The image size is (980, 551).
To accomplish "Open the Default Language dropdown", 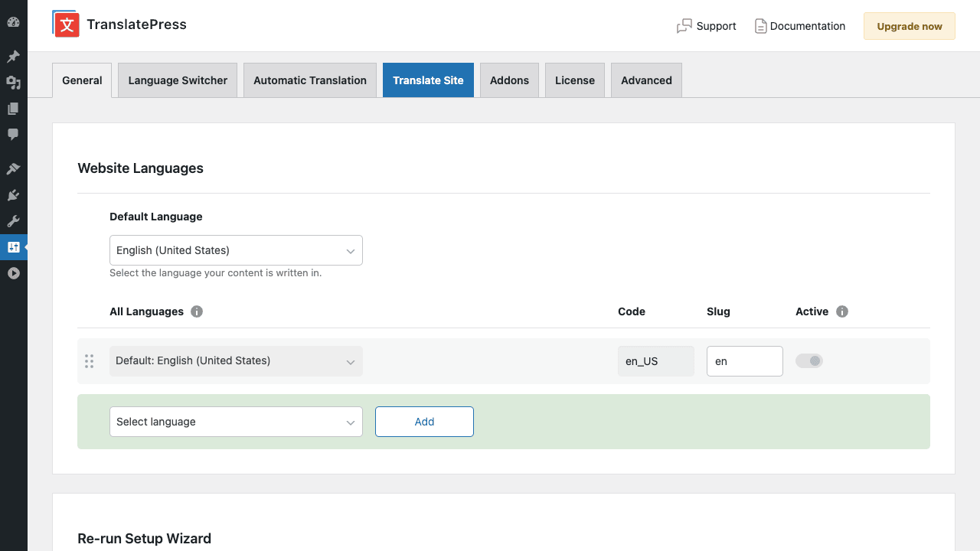I will (x=236, y=250).
